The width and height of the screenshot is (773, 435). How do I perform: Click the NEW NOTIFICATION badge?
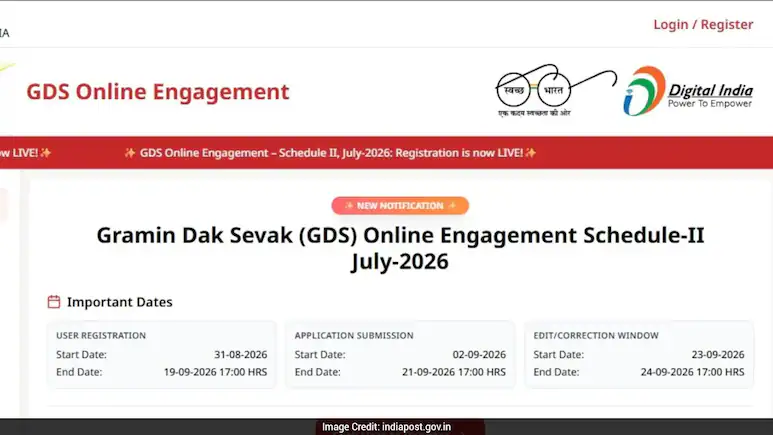tap(400, 206)
